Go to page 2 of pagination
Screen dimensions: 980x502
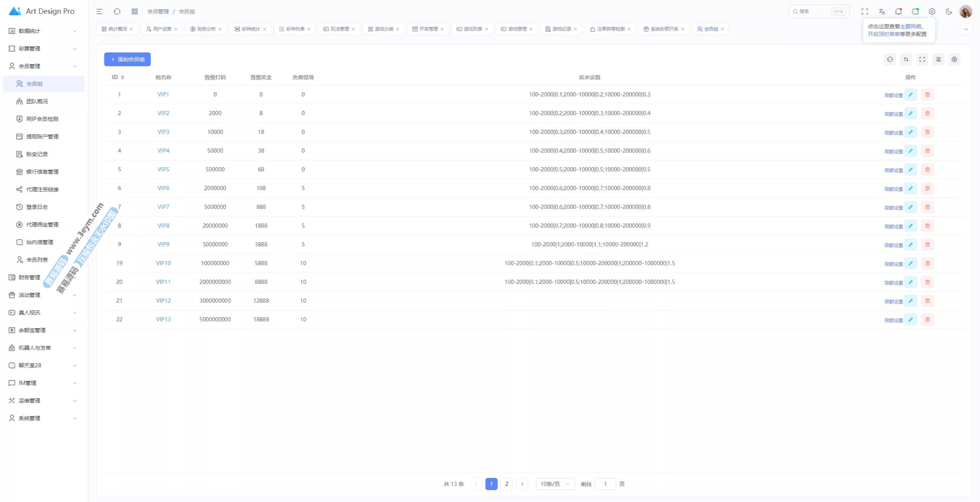click(x=506, y=484)
